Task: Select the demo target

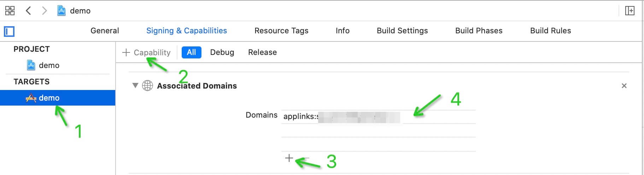Action: (x=58, y=98)
